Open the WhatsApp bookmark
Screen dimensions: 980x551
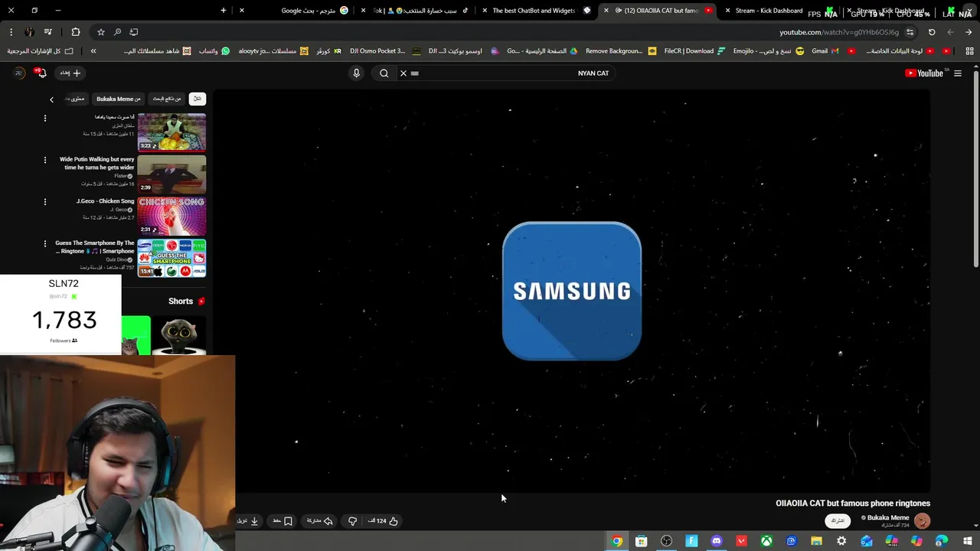coord(214,51)
